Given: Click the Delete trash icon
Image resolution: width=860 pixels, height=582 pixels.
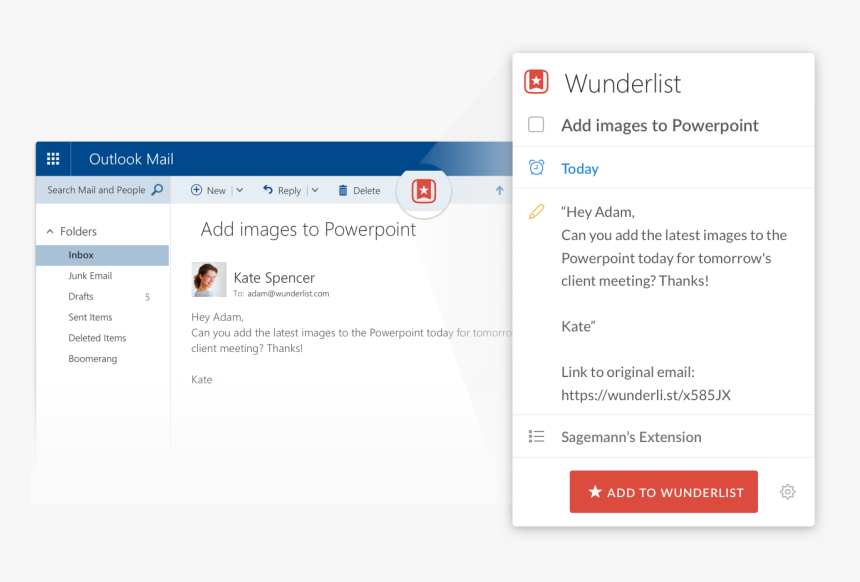Looking at the screenshot, I should coord(343,190).
